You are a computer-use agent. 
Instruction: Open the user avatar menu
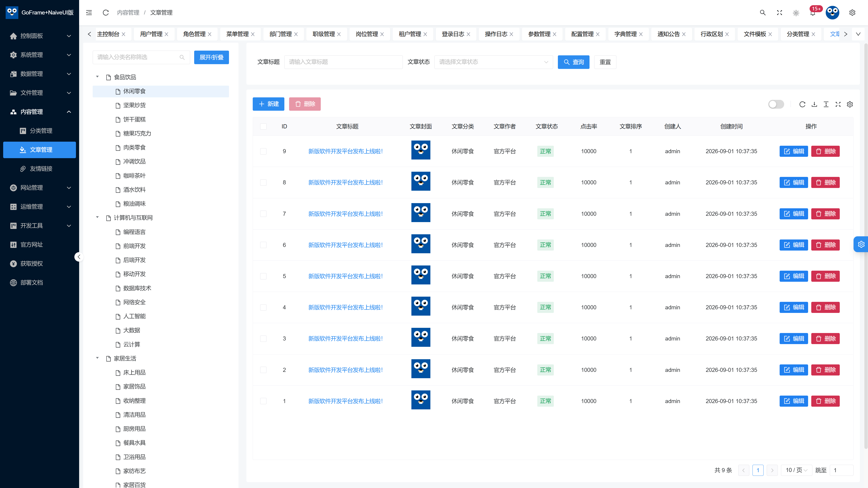pos(832,12)
